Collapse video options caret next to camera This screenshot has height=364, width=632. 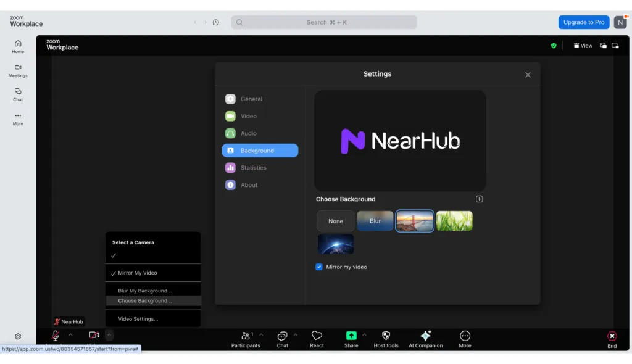coord(109,335)
